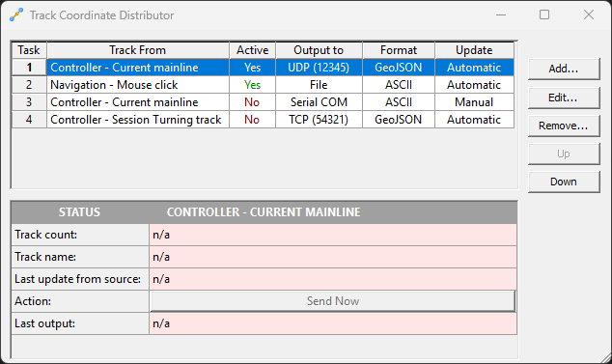612x364 pixels.
Task: Select task row number 2
Action: [x=29, y=85]
